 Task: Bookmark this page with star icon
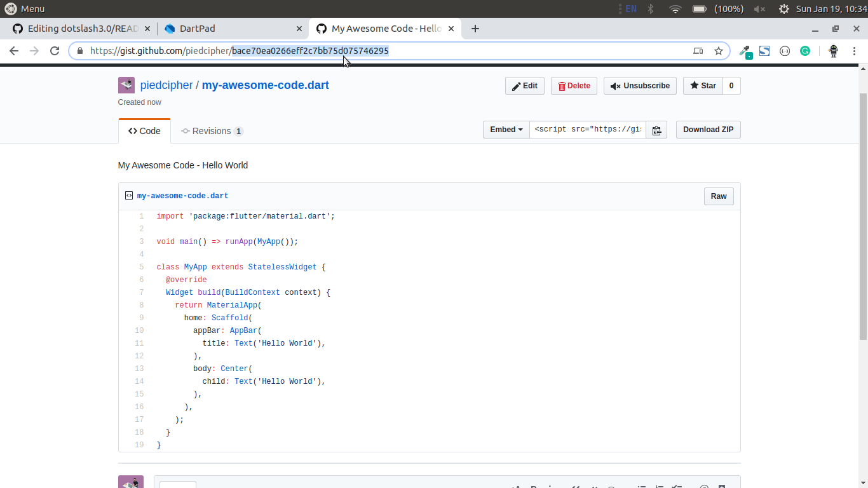719,51
